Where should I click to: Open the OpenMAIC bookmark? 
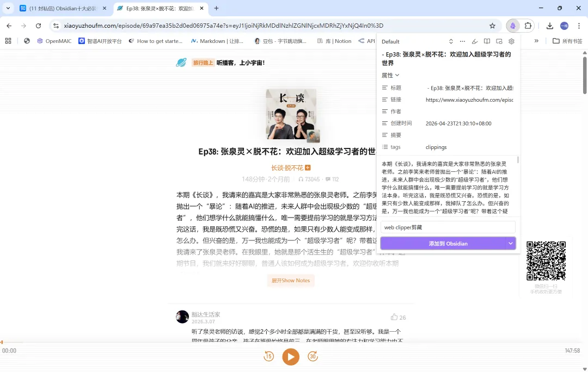[54, 41]
